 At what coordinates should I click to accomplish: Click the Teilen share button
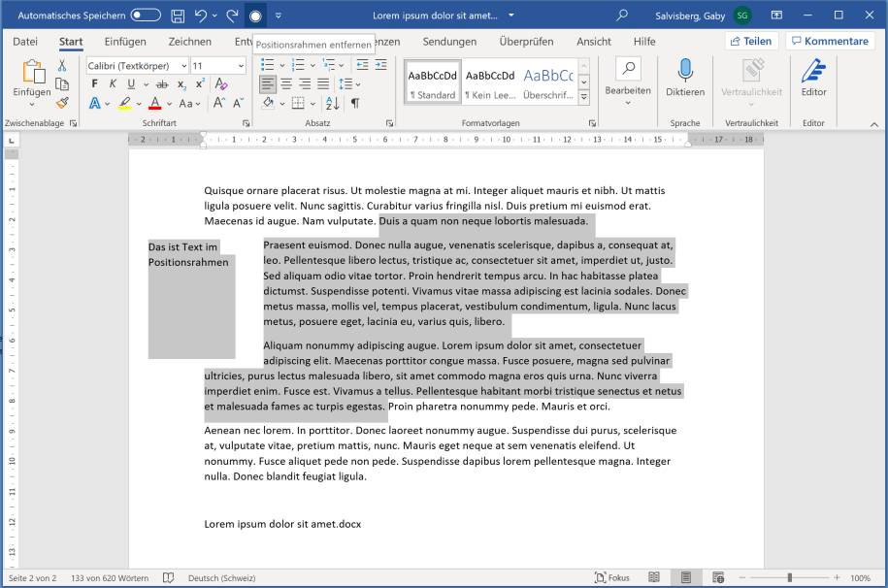click(751, 41)
